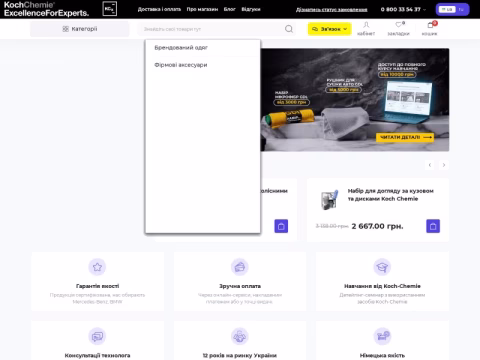Go to next slide arrow

[x=444, y=165]
